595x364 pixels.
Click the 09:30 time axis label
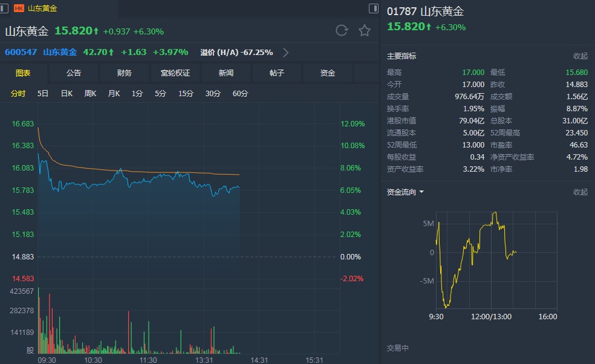(47, 360)
